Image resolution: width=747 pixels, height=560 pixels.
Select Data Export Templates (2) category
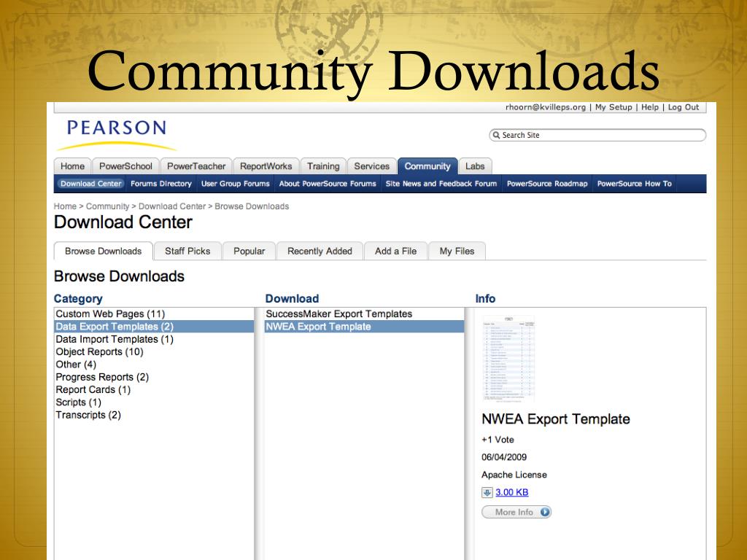pos(154,327)
